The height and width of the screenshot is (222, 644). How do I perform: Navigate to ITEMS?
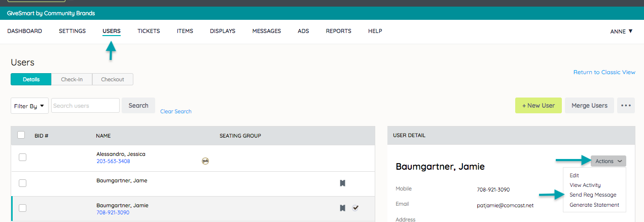click(x=185, y=31)
